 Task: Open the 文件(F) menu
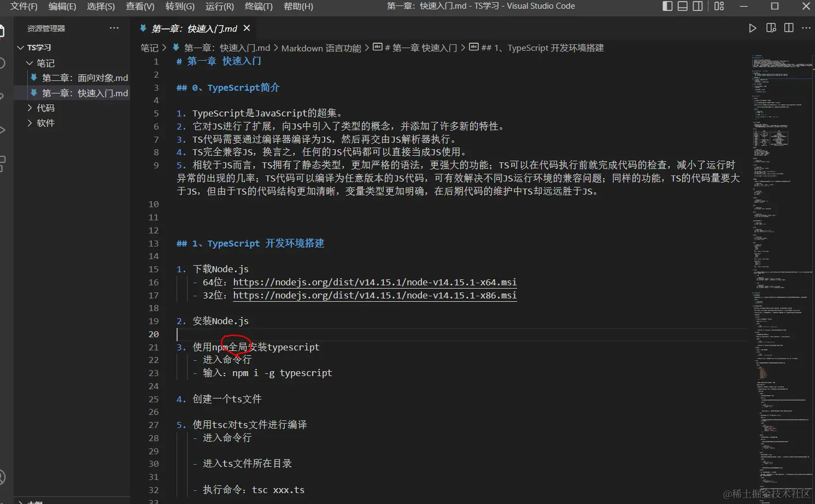pyautogui.click(x=24, y=6)
